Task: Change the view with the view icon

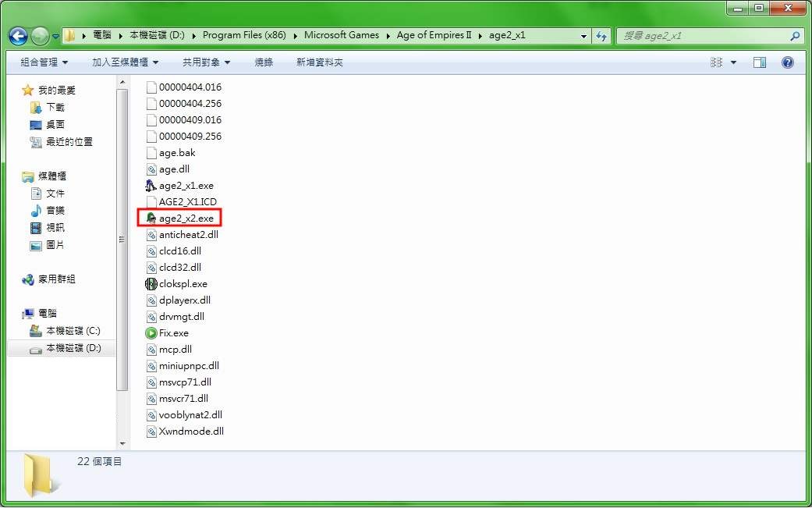Action: [x=717, y=62]
